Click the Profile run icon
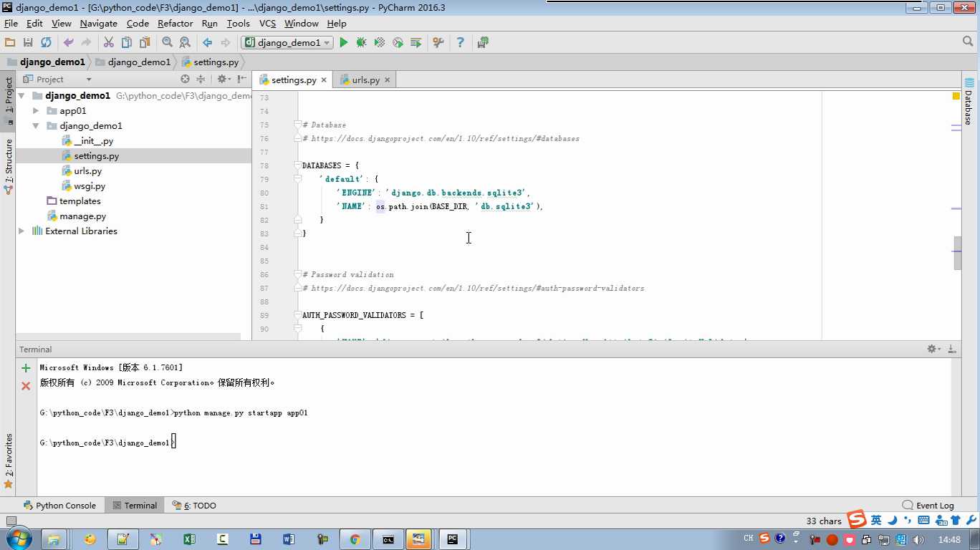This screenshot has height=550, width=980. (x=398, y=43)
